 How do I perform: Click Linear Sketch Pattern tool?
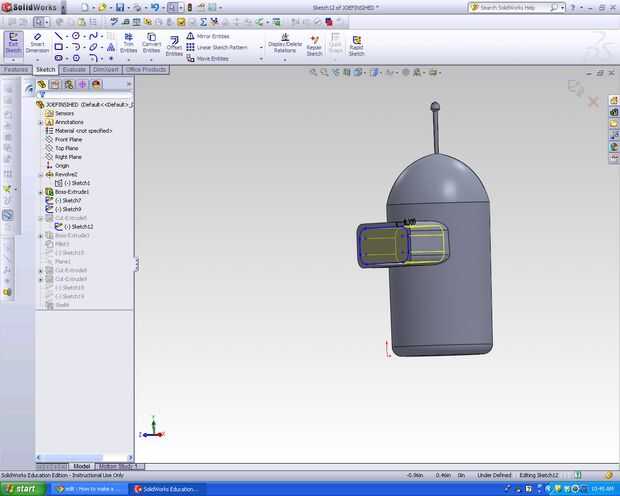point(220,47)
